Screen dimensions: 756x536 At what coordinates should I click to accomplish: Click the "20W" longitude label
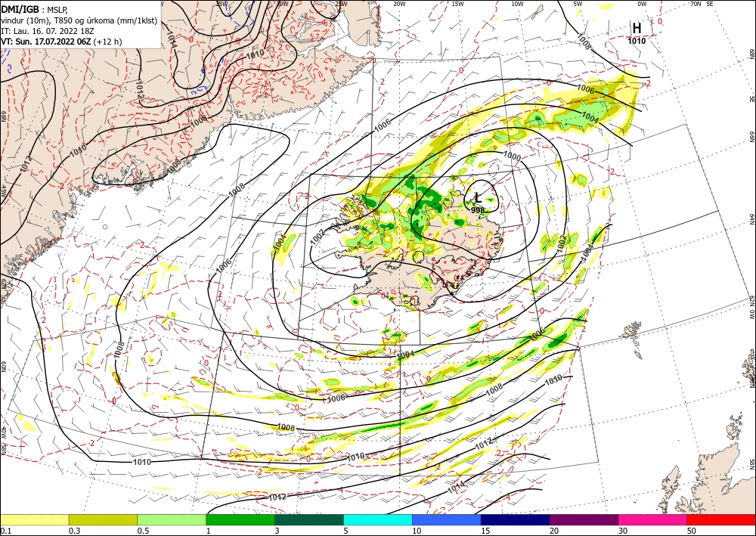pyautogui.click(x=398, y=4)
